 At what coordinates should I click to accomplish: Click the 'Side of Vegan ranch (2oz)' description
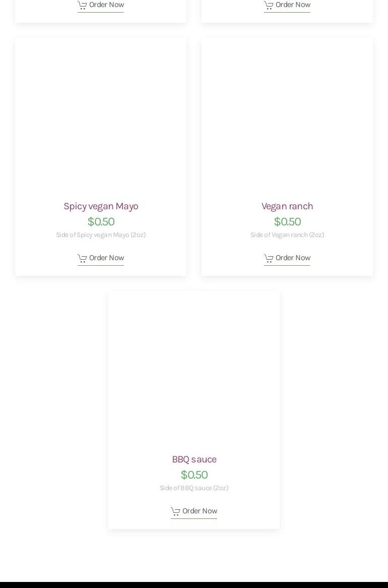coord(287,235)
